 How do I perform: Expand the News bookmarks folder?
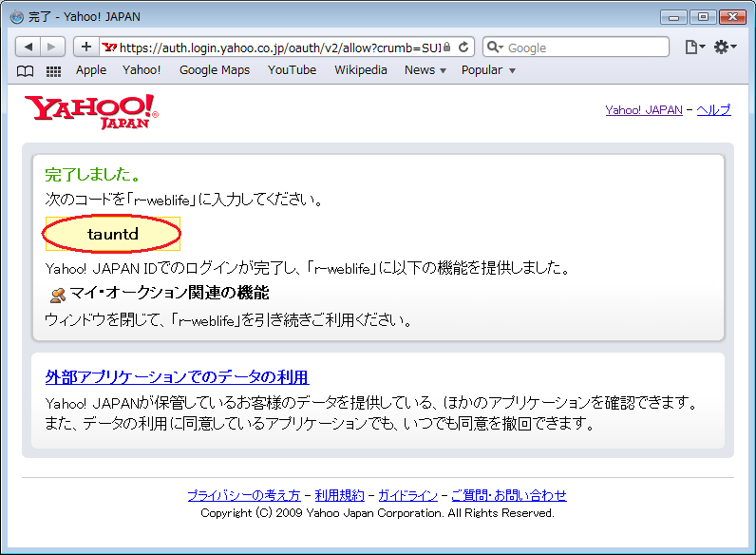[425, 70]
